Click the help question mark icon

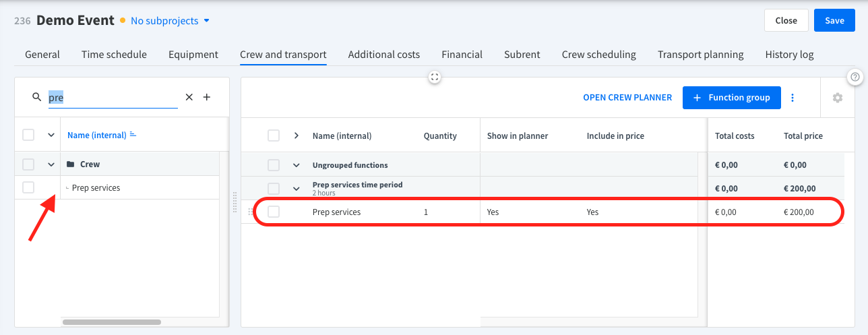[855, 77]
